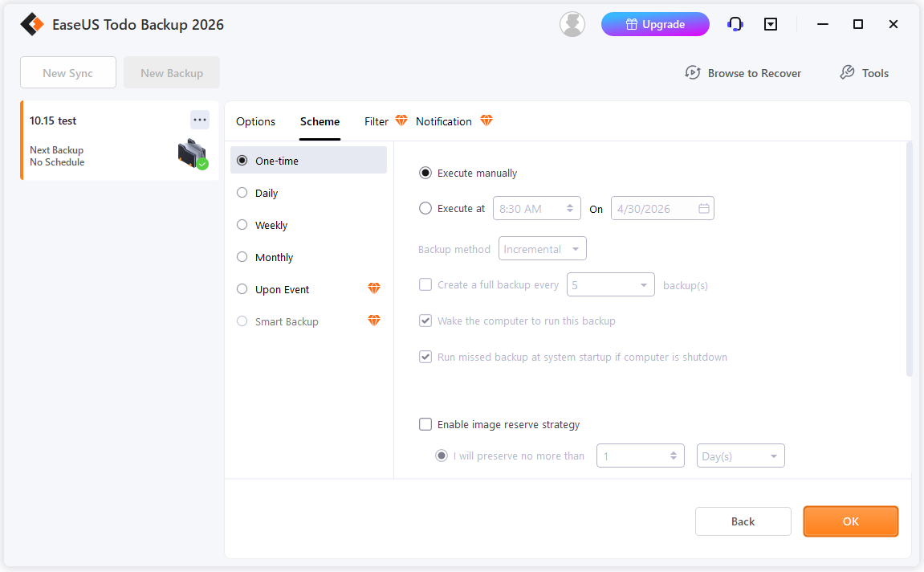Click the Tools wrench icon
924x572 pixels.
847,72
